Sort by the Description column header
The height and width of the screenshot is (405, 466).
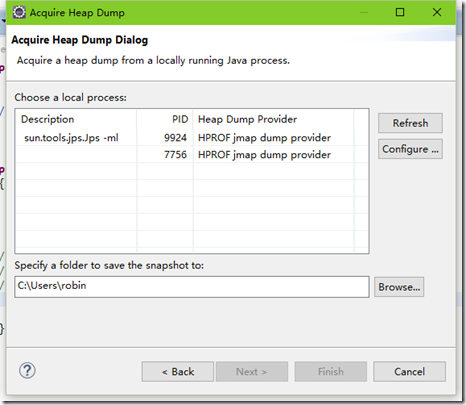76,119
